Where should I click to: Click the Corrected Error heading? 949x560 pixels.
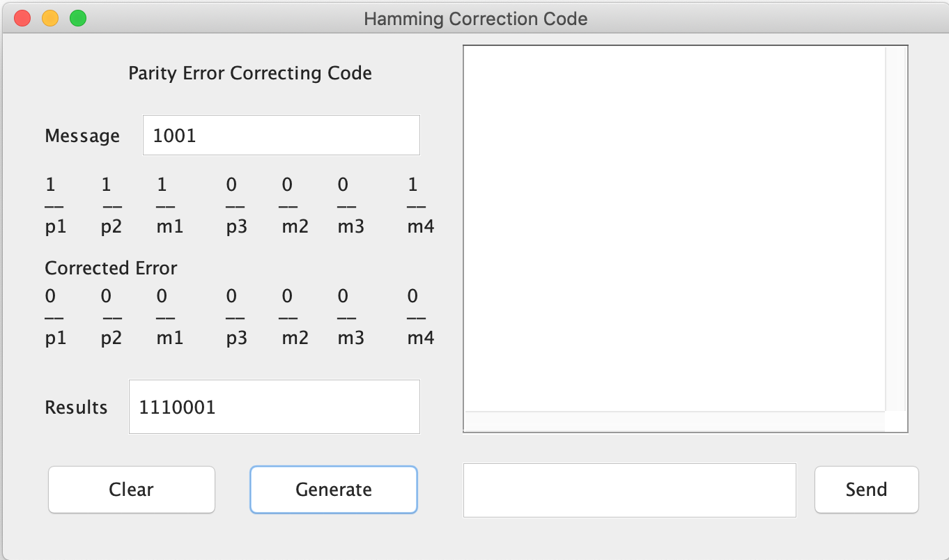click(x=111, y=267)
